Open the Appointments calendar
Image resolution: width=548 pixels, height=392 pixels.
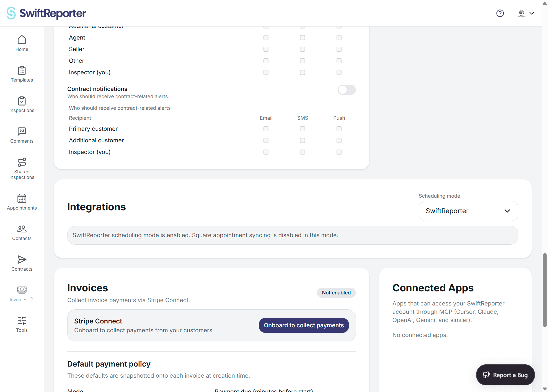click(x=22, y=202)
